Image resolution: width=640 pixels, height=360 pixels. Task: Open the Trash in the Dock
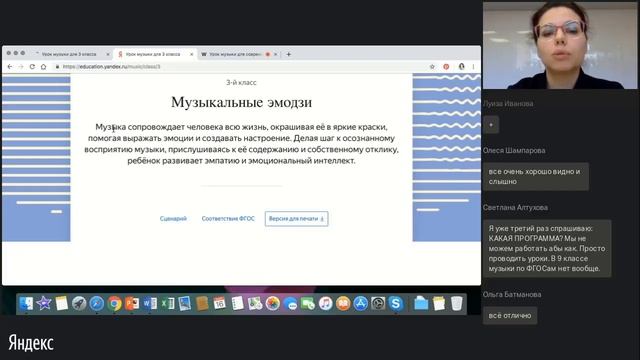(x=456, y=304)
